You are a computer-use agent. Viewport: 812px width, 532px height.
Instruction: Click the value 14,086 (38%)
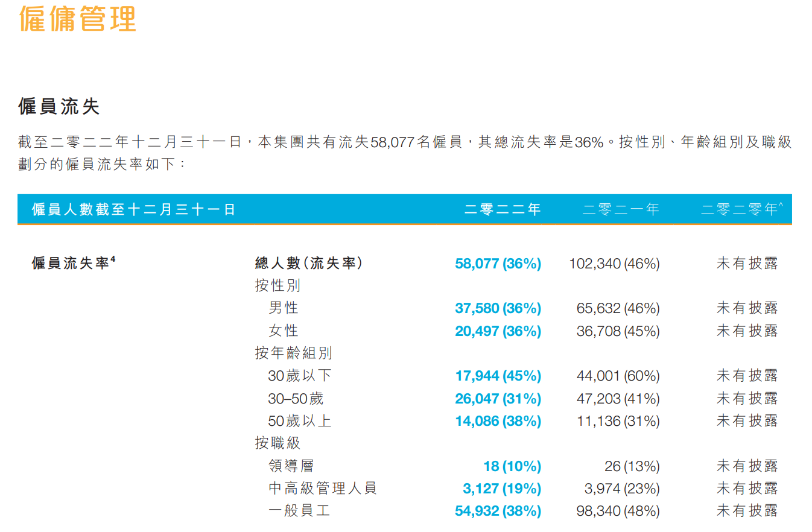498,421
